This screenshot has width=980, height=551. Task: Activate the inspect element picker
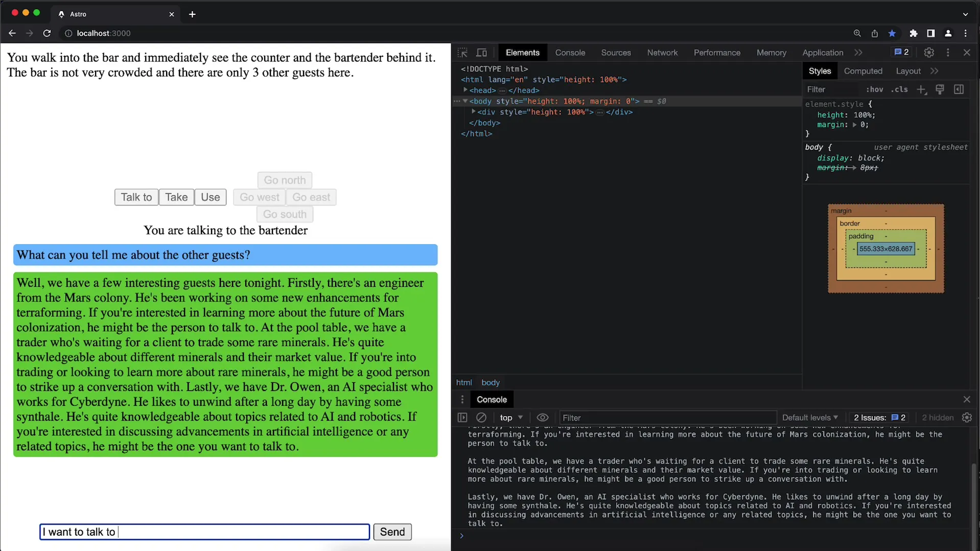click(x=462, y=53)
